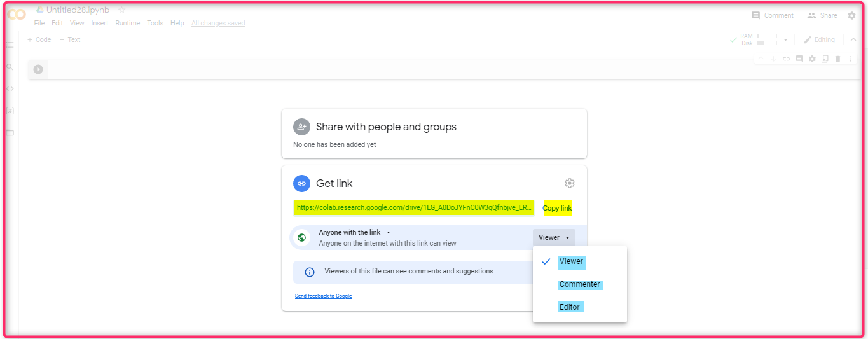Click Share with people and groups heading
The image size is (868, 339).
(x=386, y=127)
